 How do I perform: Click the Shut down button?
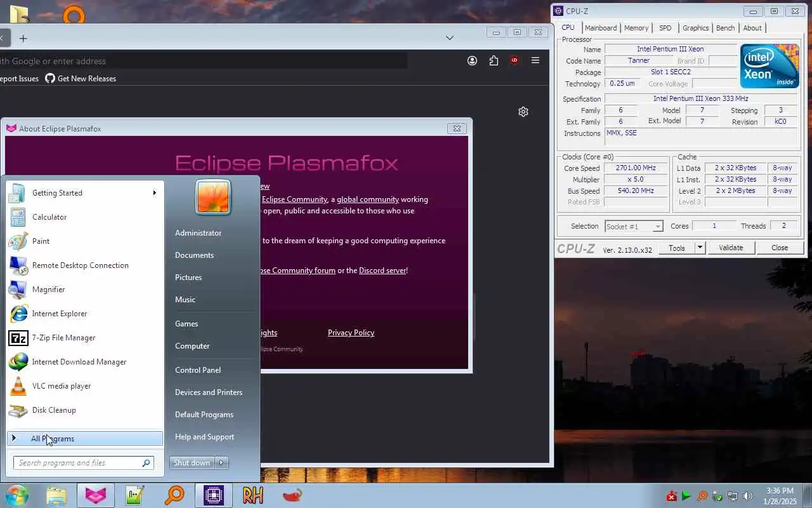click(192, 463)
